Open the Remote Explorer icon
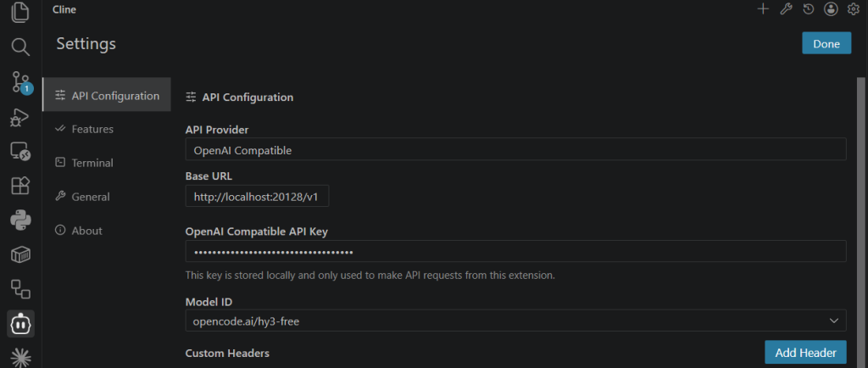Viewport: 868px width, 368px height. pos(20,152)
